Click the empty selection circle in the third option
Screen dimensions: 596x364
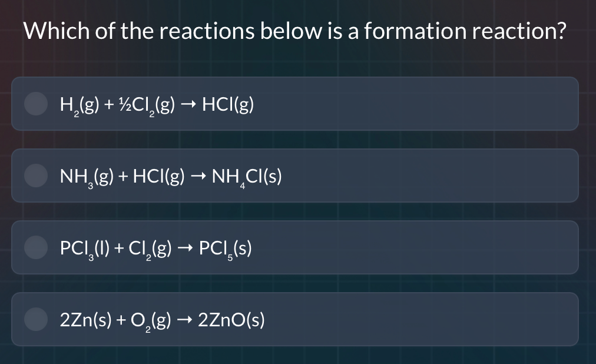[36, 247]
